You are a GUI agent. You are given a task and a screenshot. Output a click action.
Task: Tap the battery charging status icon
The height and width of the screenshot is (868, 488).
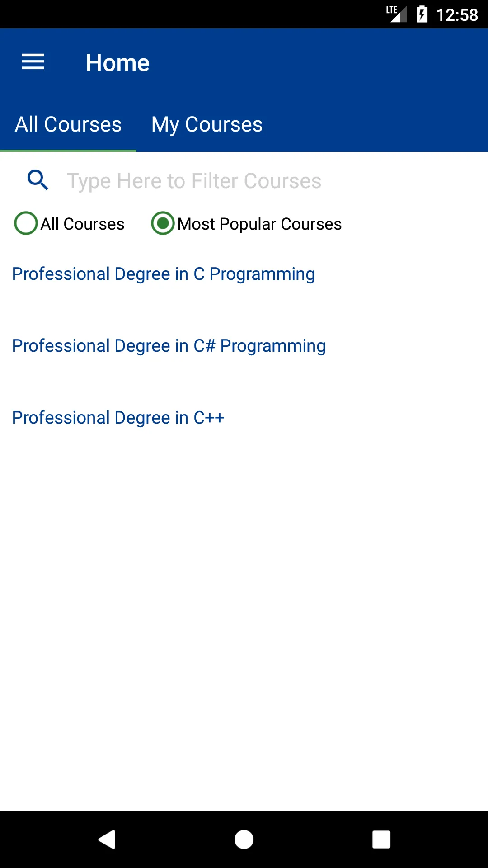tap(422, 14)
